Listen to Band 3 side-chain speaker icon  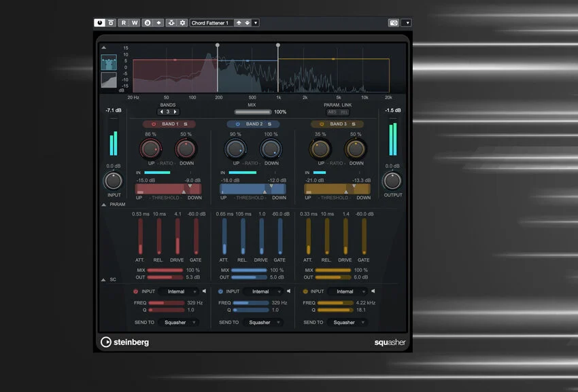click(373, 291)
